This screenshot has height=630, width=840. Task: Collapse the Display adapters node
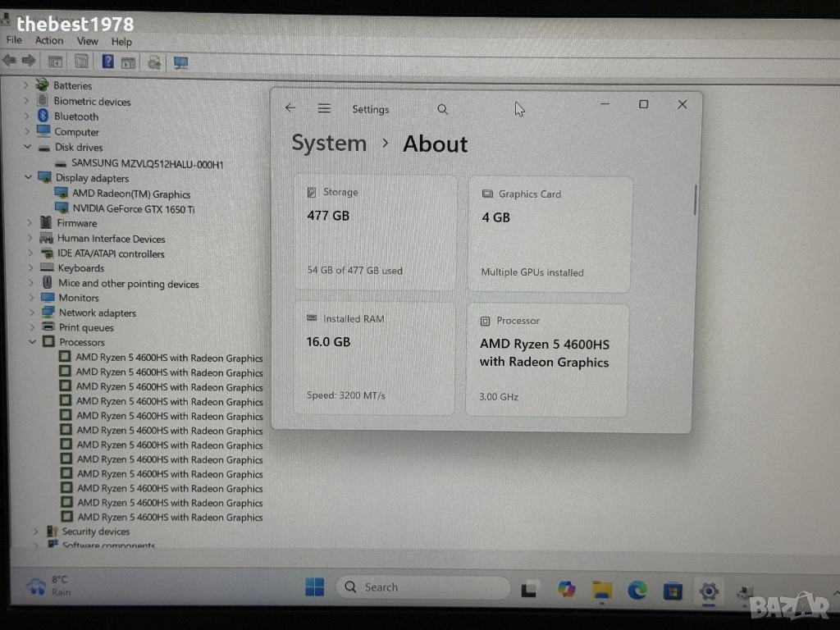[x=29, y=178]
